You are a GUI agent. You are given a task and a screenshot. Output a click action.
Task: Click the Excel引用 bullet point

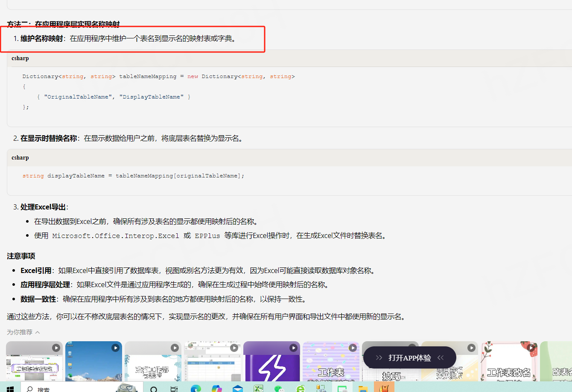pyautogui.click(x=198, y=270)
